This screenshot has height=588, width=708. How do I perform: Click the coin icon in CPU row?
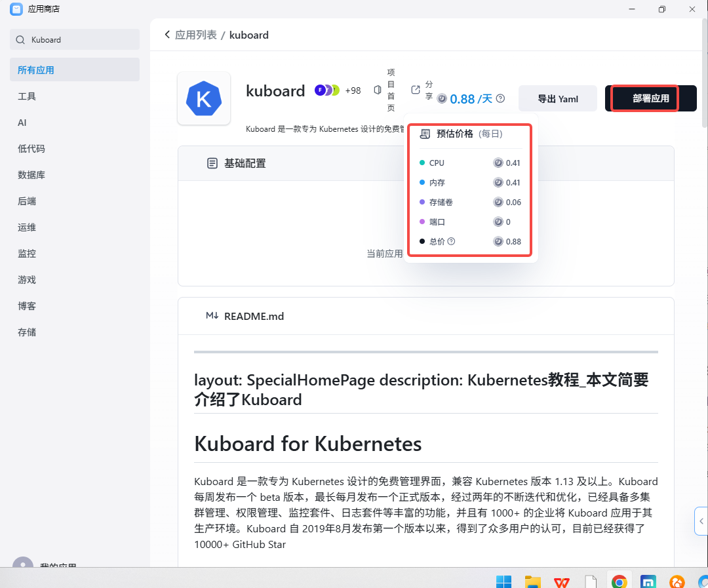[x=498, y=163]
